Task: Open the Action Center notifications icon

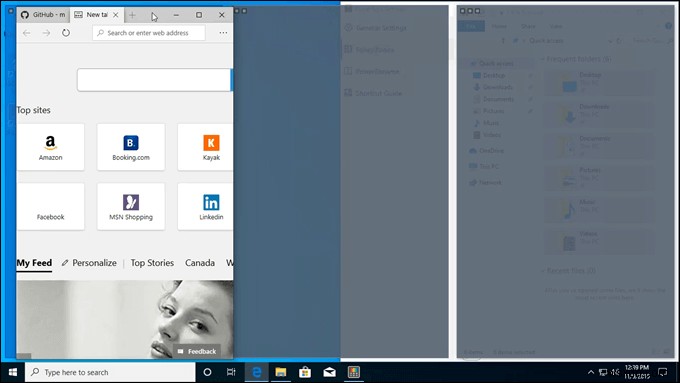Action: pyautogui.click(x=662, y=372)
